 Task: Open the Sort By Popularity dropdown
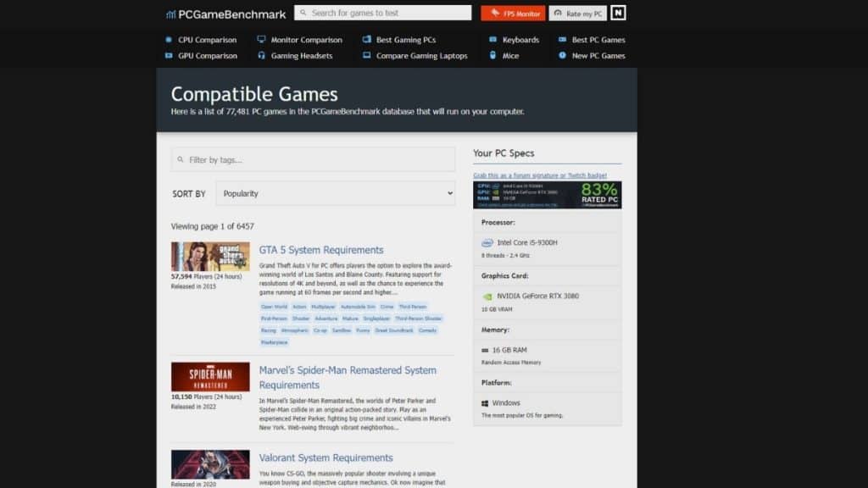coord(335,193)
